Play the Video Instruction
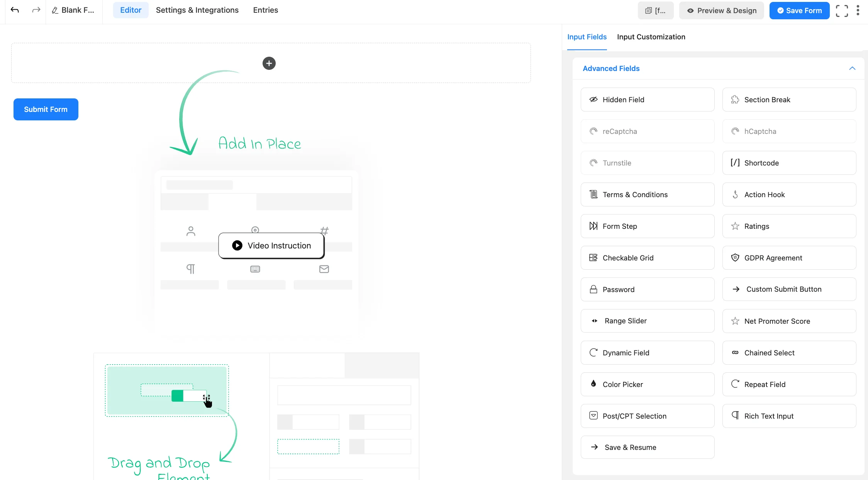 click(x=271, y=245)
